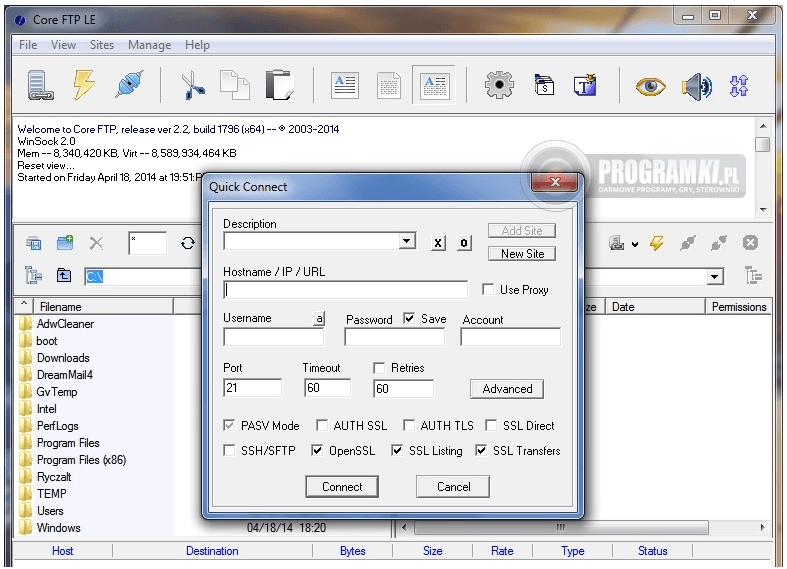Open the Sites menu
787x569 pixels.
102,45
